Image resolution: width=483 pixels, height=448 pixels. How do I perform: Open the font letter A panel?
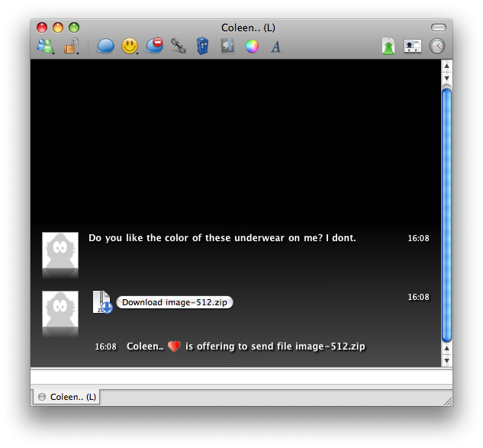tap(275, 47)
